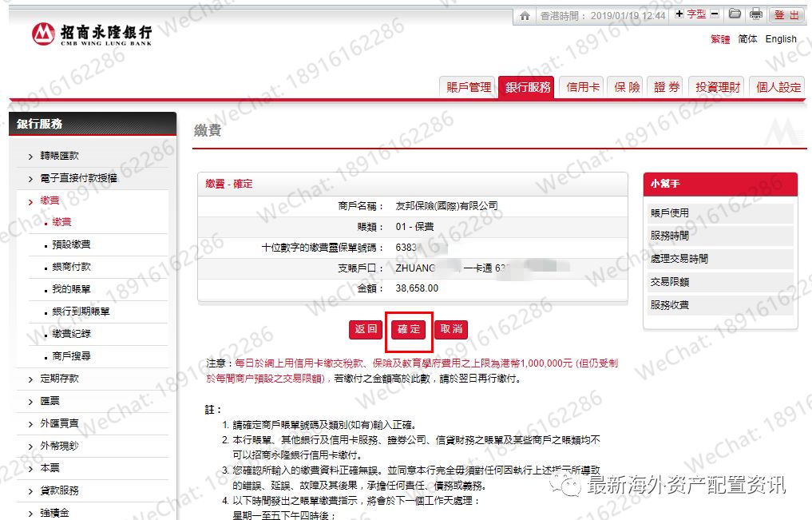Screen dimensions: 812x520
Task: Click the 返回 back button
Action: [x=366, y=329]
